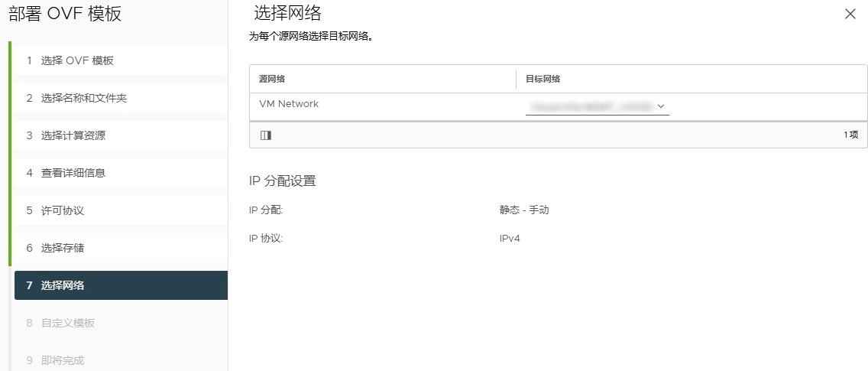Click the chevron arrow in 目标网络 cell

(x=660, y=106)
